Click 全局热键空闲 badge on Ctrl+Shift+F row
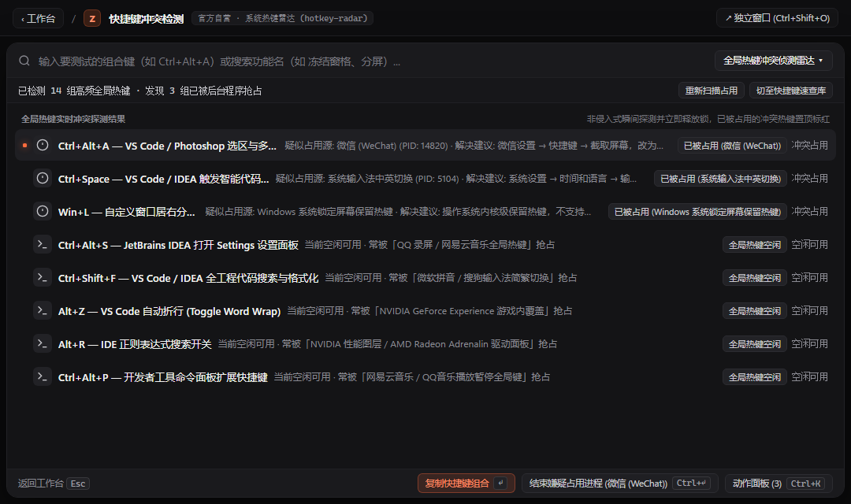The image size is (851, 504). (x=754, y=278)
